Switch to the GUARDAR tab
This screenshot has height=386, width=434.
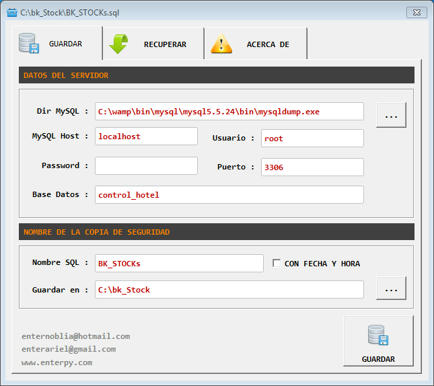(x=58, y=44)
